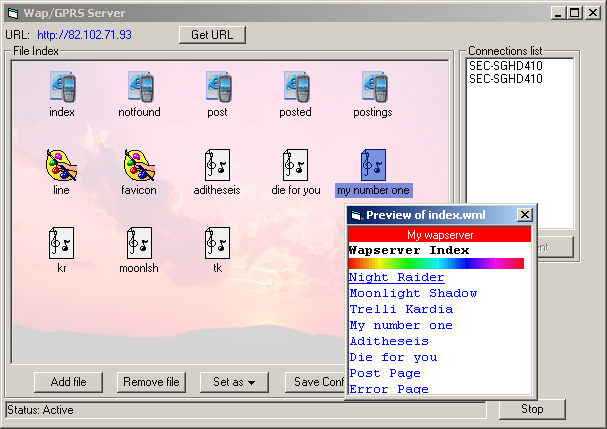Select the kr music file icon
Viewport: 607px width, 429px height.
point(62,243)
